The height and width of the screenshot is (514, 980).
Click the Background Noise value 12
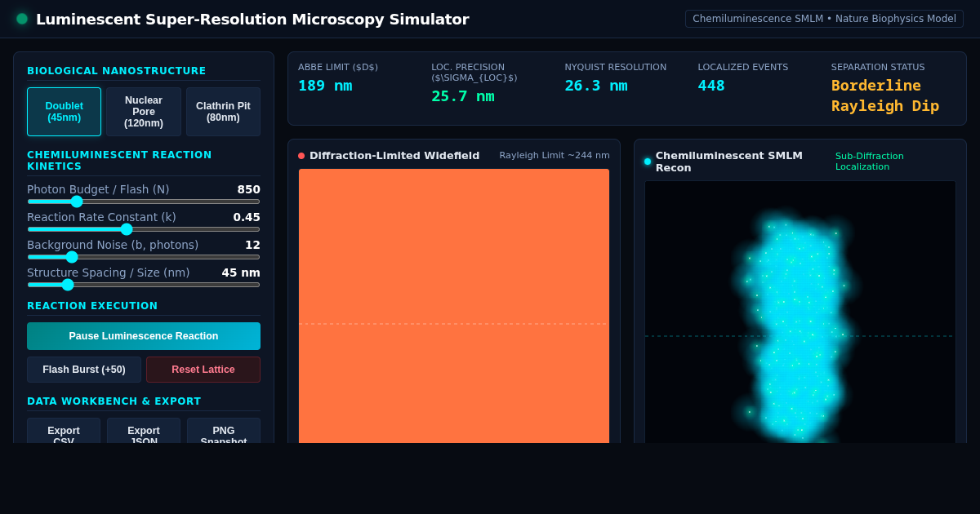(252, 245)
